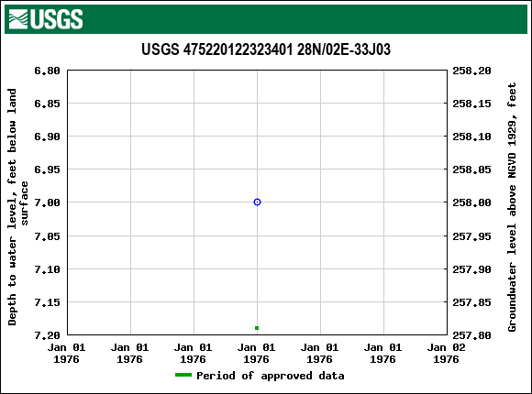Click the left axis value 7.15
Image resolution: width=532 pixels, height=394 pixels.
coord(47,302)
